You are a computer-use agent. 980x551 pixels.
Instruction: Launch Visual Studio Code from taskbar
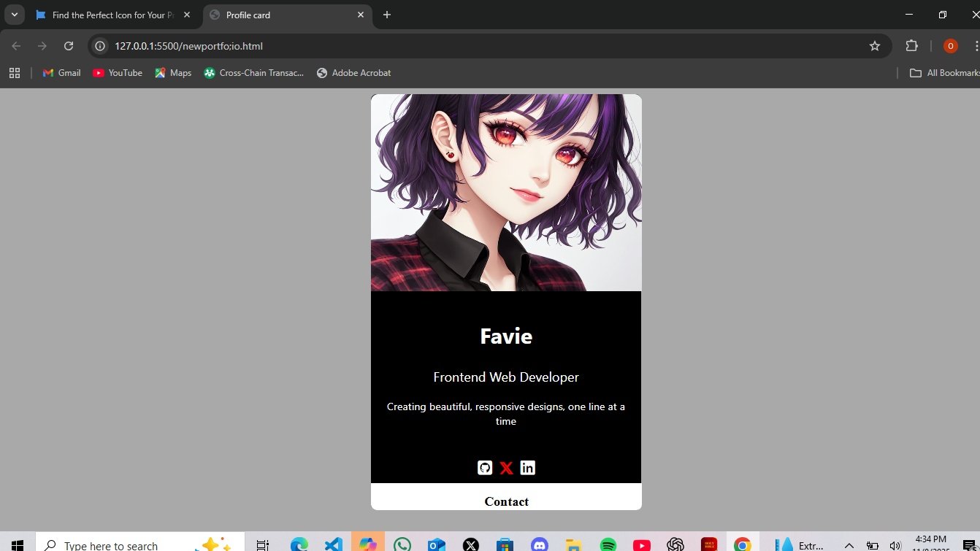pos(334,544)
